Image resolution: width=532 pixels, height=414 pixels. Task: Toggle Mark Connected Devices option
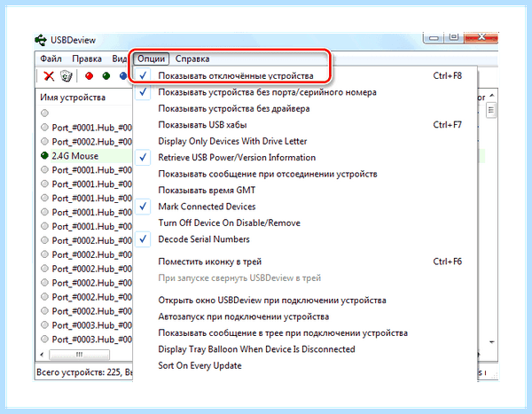(305, 207)
